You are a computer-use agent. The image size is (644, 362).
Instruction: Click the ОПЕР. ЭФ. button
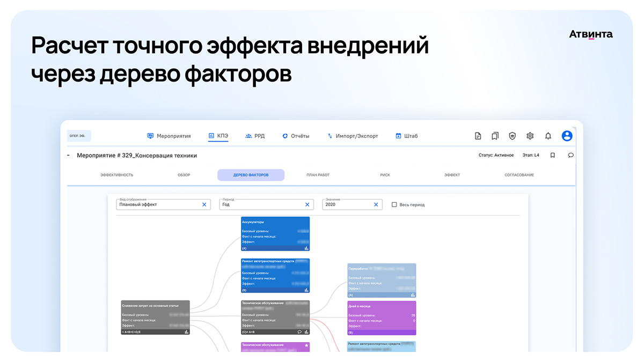[79, 136]
